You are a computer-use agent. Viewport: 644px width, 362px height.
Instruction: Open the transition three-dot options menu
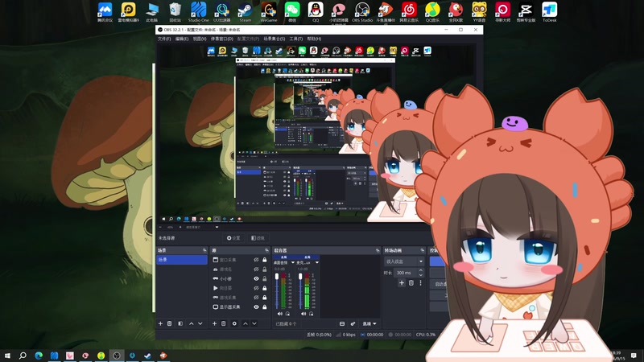pyautogui.click(x=420, y=283)
